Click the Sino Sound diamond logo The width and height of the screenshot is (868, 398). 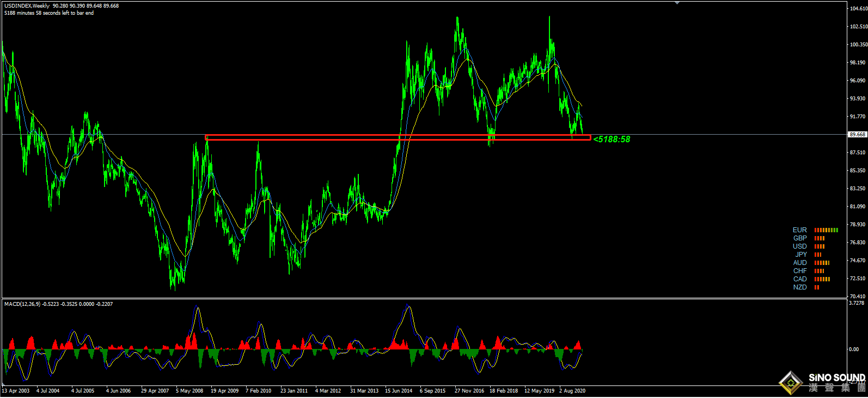[790, 382]
